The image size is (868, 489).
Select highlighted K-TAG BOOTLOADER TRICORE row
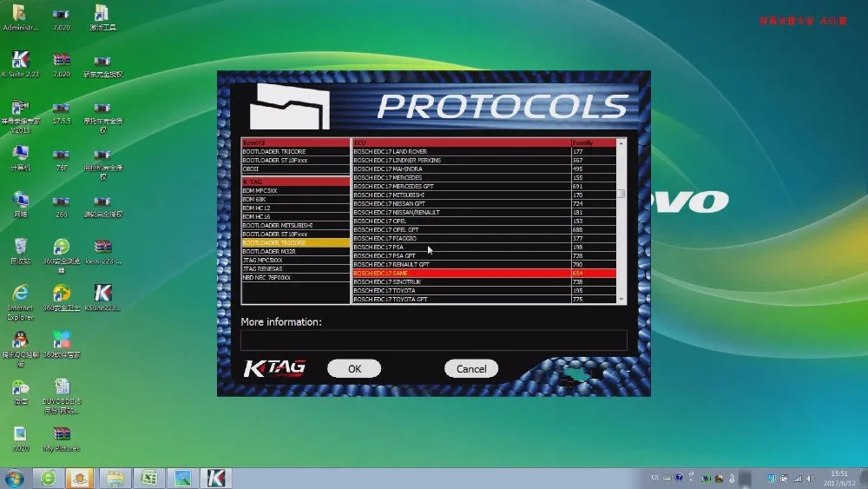tap(296, 242)
